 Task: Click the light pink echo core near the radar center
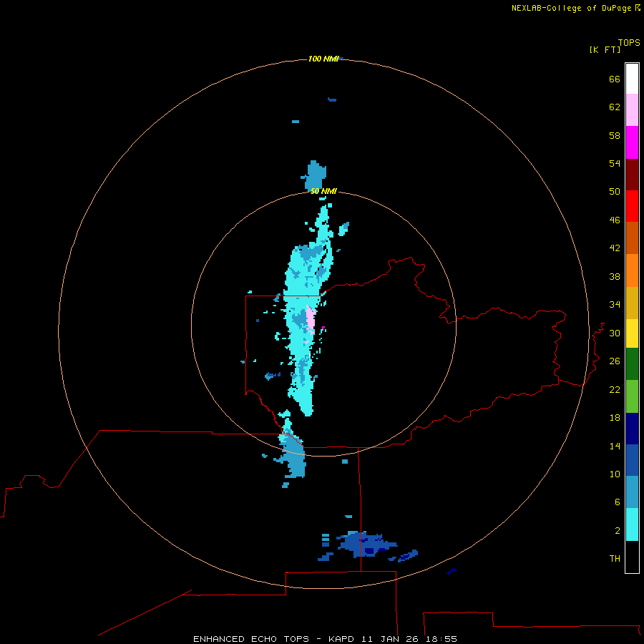pos(311,318)
